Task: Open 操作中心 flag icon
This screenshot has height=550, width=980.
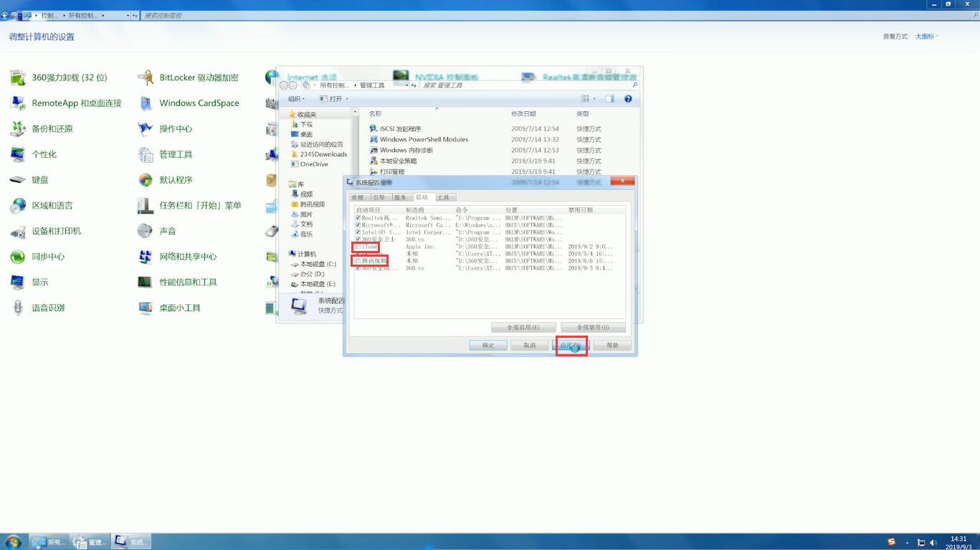Action: tap(146, 129)
